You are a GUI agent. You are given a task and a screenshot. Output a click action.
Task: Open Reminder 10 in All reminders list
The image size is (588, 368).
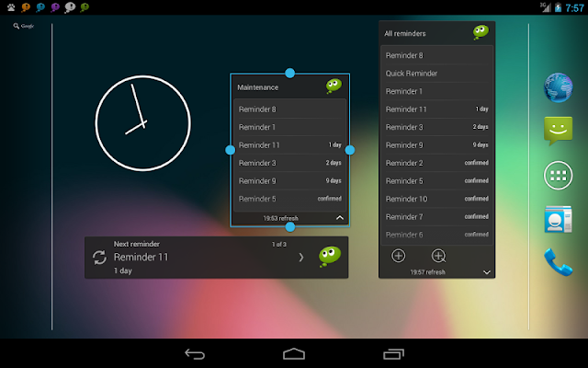coord(436,199)
